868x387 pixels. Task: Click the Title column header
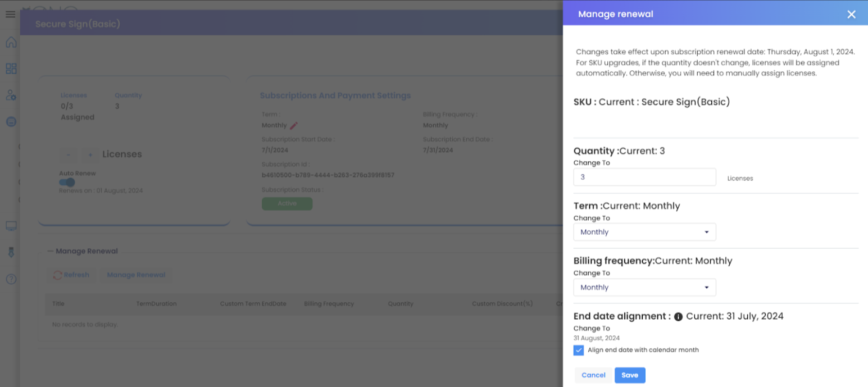58,304
